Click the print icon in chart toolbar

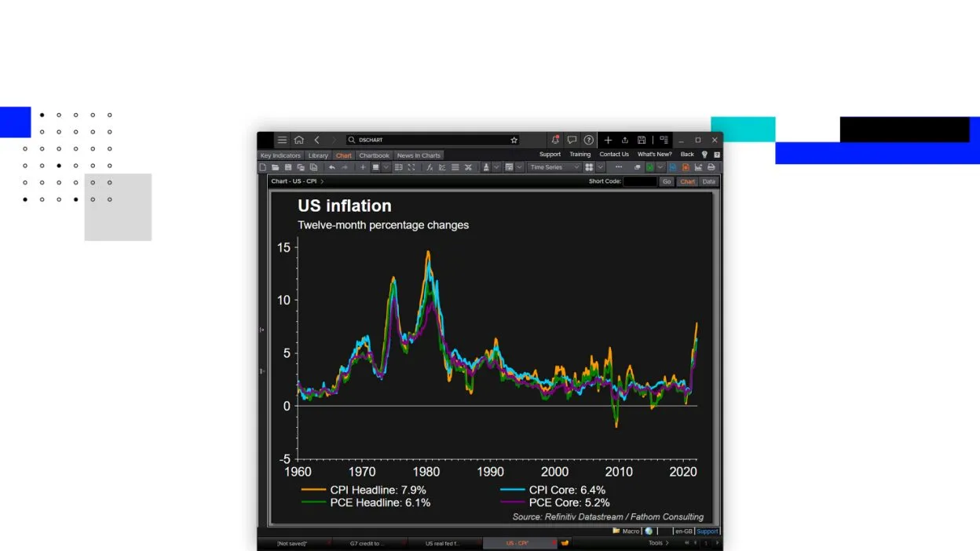click(711, 167)
